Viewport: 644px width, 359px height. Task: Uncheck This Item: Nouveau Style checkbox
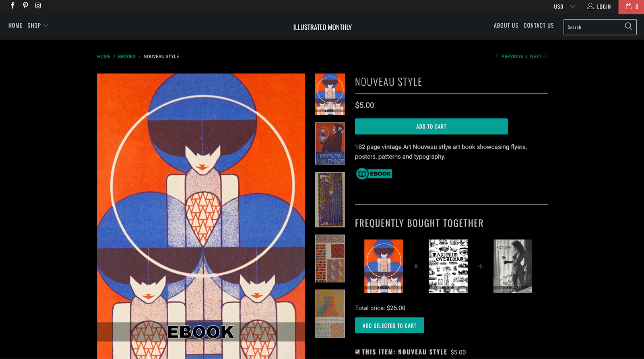357,352
